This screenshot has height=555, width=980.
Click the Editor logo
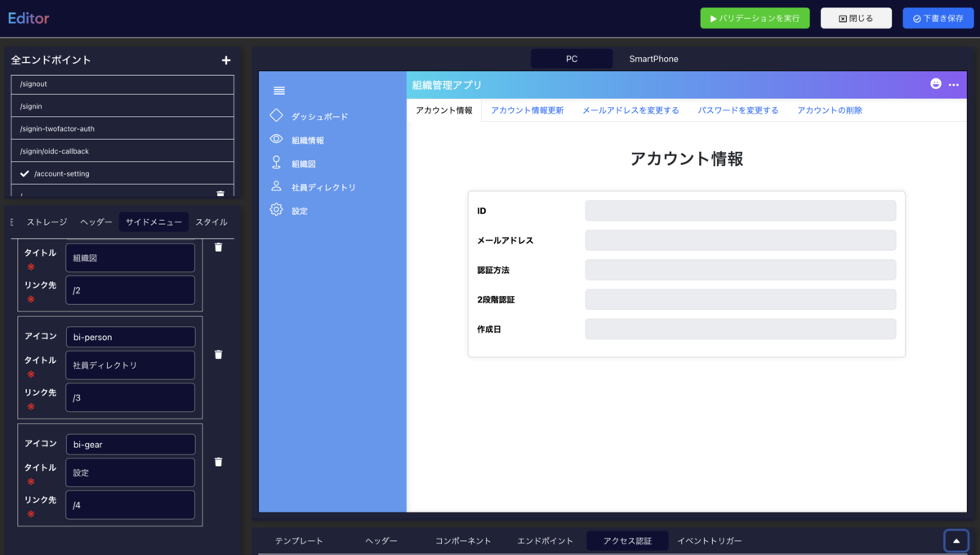[29, 18]
